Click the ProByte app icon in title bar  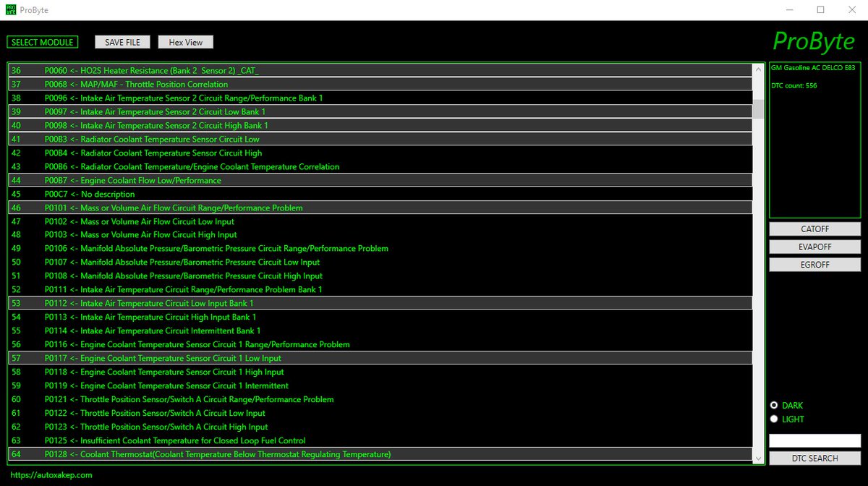point(10,10)
